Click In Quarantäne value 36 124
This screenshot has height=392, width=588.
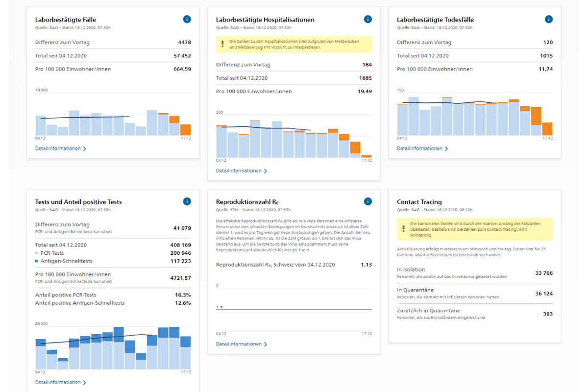544,294
